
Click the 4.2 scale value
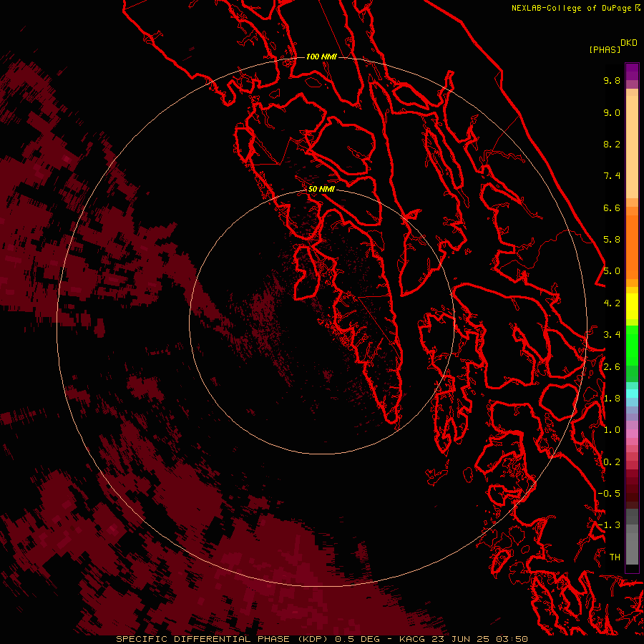[612, 303]
